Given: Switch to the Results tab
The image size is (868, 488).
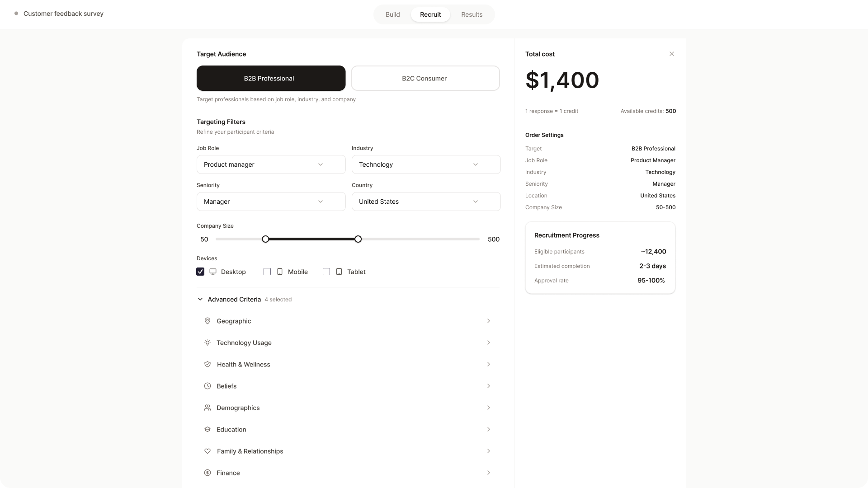Looking at the screenshot, I should 472,14.
